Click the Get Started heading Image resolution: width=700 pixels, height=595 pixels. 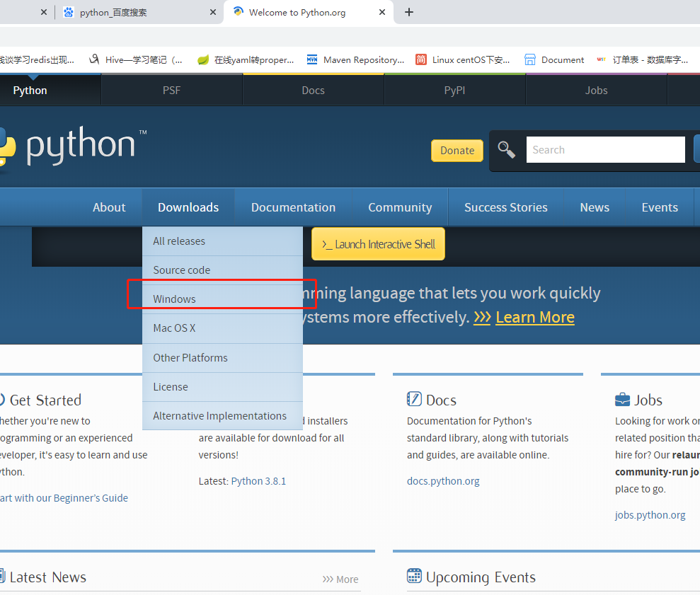coord(45,400)
